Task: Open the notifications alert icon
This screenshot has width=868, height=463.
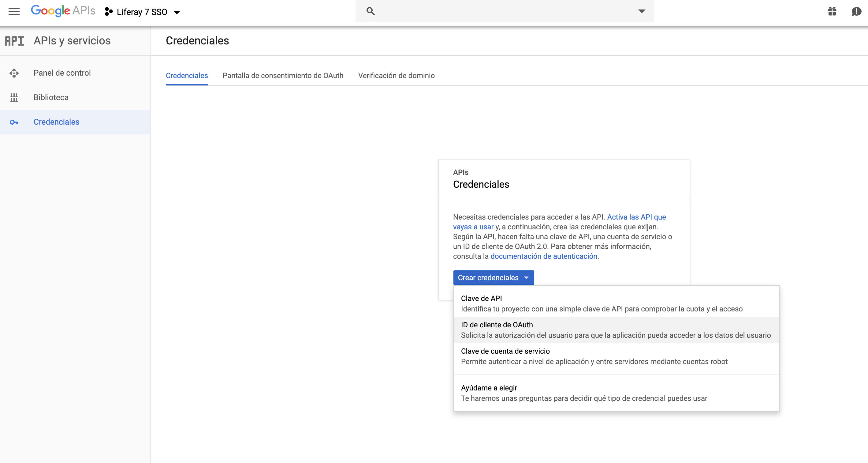Action: pyautogui.click(x=856, y=12)
